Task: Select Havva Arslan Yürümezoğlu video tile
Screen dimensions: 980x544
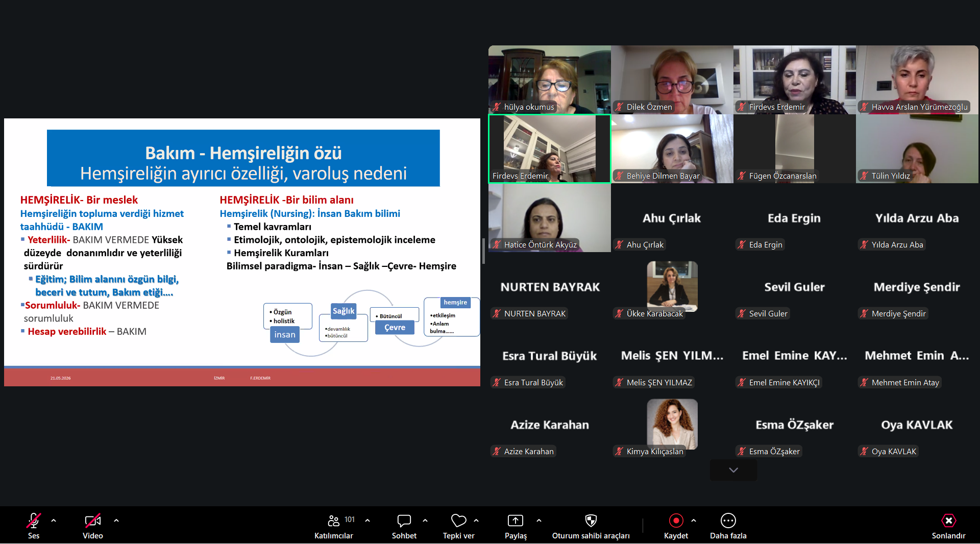Action: coord(917,80)
